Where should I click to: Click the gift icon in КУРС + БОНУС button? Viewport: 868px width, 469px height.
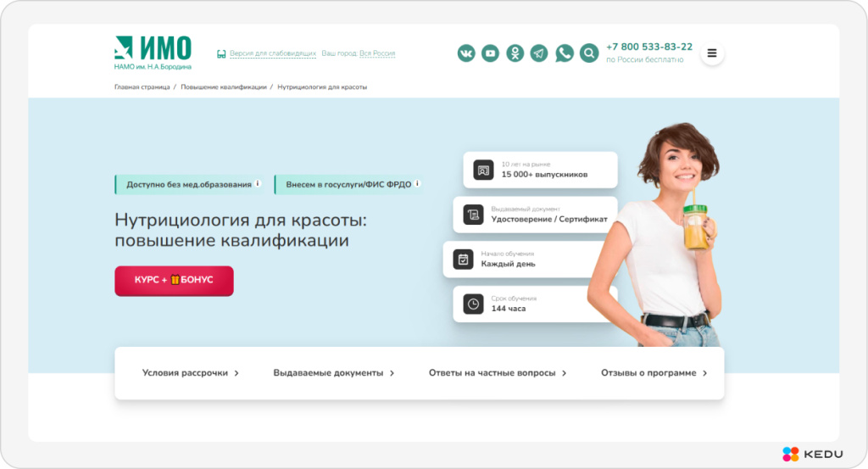[x=175, y=280]
